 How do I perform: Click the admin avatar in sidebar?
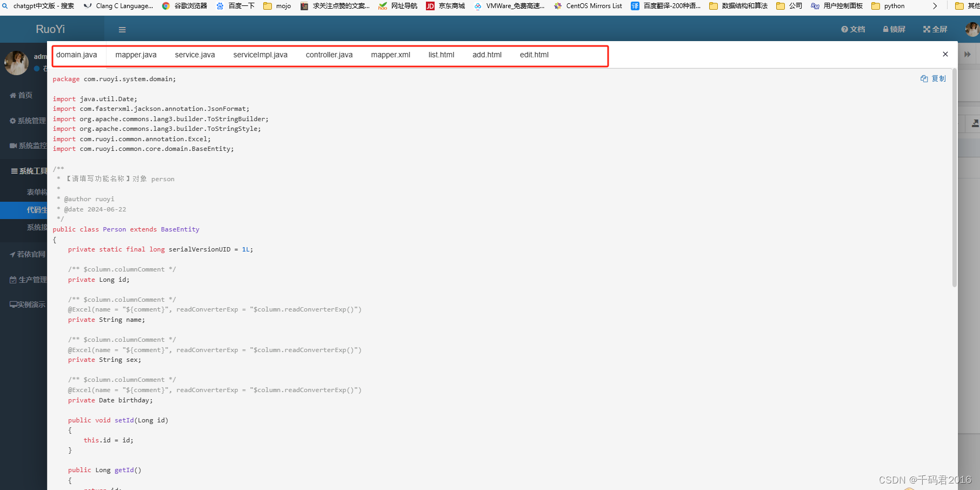pos(16,63)
